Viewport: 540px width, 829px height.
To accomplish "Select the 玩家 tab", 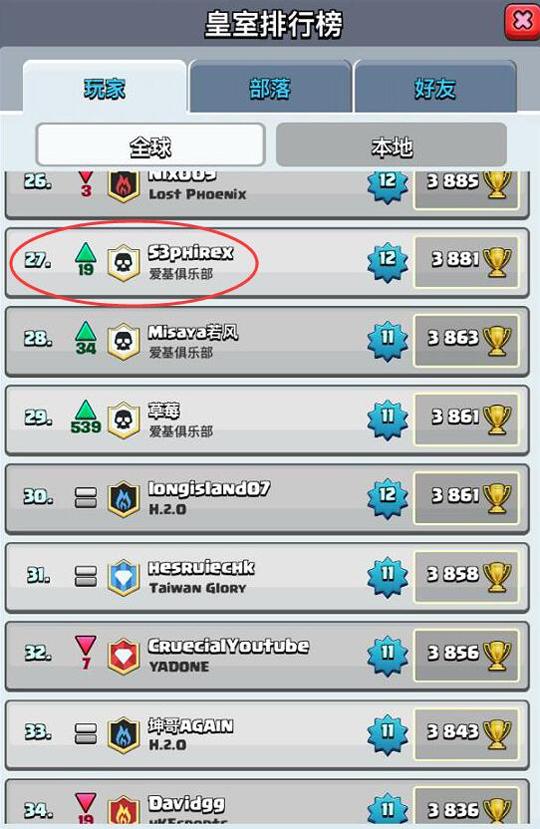I will pos(105,87).
